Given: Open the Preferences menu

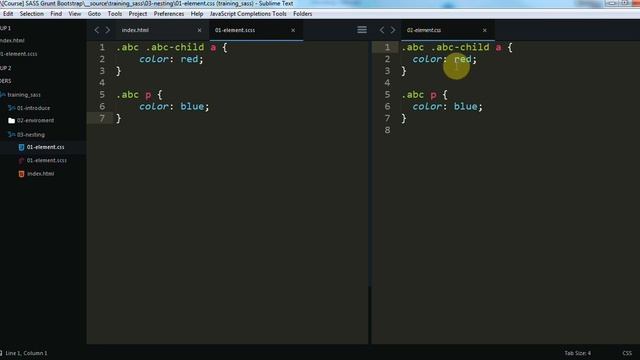Looking at the screenshot, I should pos(169,13).
